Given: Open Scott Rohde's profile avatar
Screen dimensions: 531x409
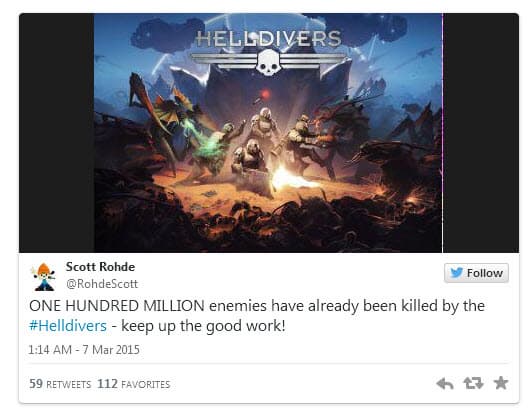Looking at the screenshot, I should 43,277.
